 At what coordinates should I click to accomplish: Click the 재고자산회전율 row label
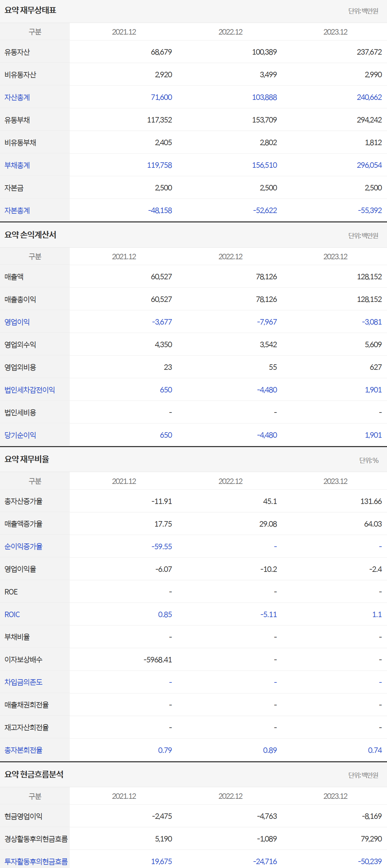click(x=26, y=727)
